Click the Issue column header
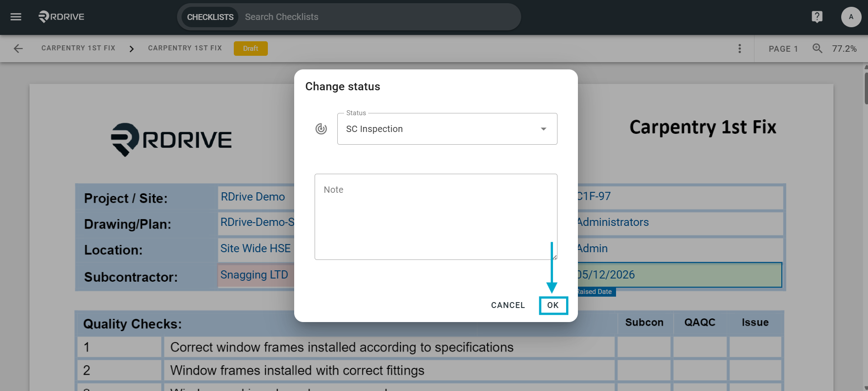Image resolution: width=868 pixels, height=391 pixels. point(755,323)
